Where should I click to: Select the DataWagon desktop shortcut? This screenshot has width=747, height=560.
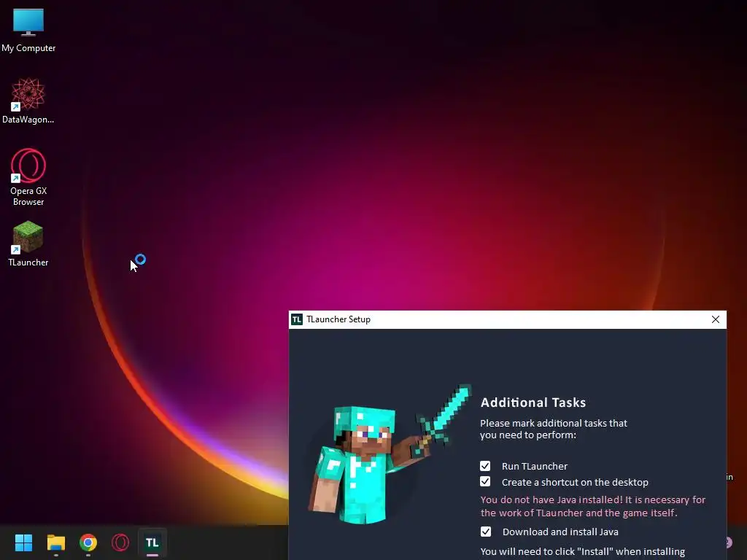(x=28, y=101)
